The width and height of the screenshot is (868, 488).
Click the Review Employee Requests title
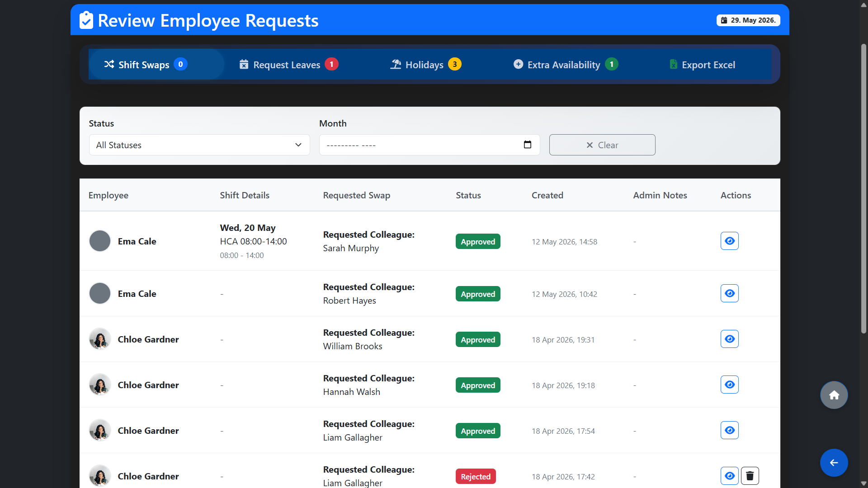pos(208,20)
